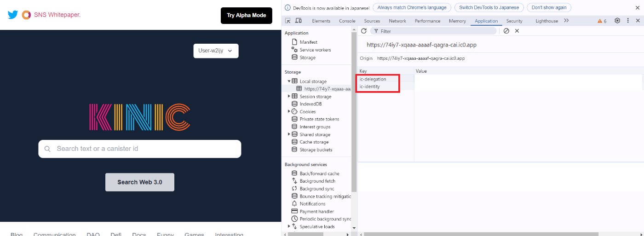644x236 pixels.
Task: Expand the Cookies node
Action: point(289,111)
